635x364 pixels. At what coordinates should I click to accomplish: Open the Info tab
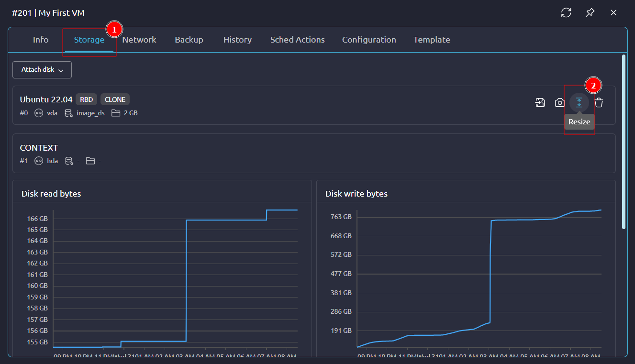pyautogui.click(x=41, y=40)
